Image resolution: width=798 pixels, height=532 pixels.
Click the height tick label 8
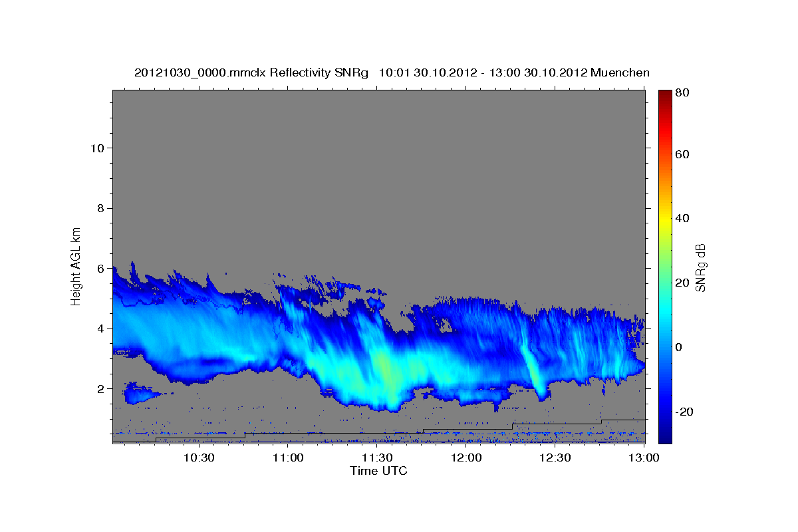coord(100,208)
